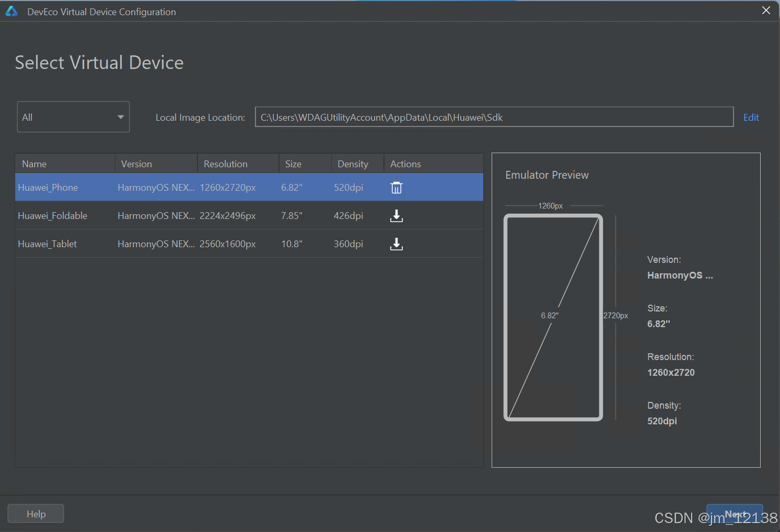This screenshot has height=532, width=780.
Task: Close the Virtual Device Configuration dialog
Action: tap(766, 10)
